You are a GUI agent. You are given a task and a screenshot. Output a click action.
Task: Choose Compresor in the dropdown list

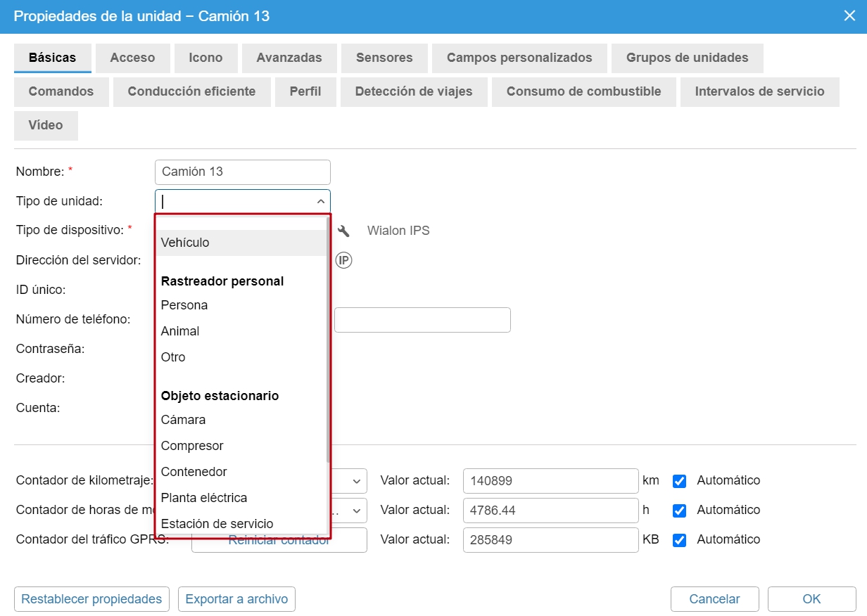coord(192,446)
